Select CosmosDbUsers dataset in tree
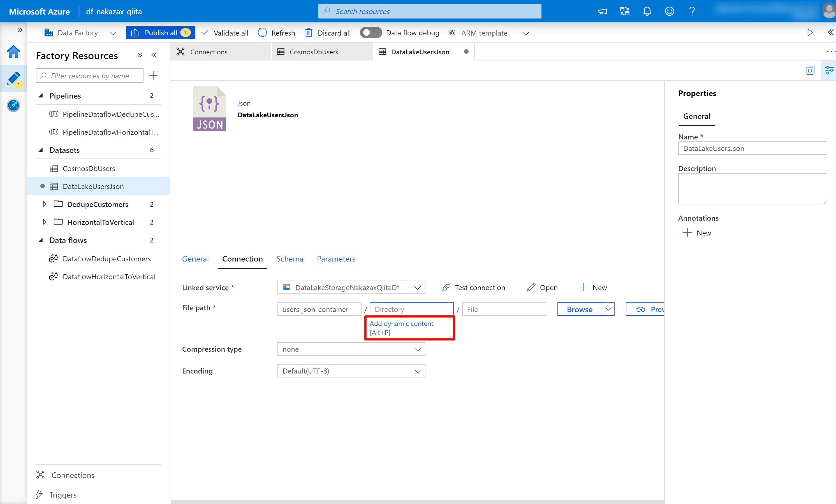Viewport: 836px width, 504px height. click(x=89, y=168)
